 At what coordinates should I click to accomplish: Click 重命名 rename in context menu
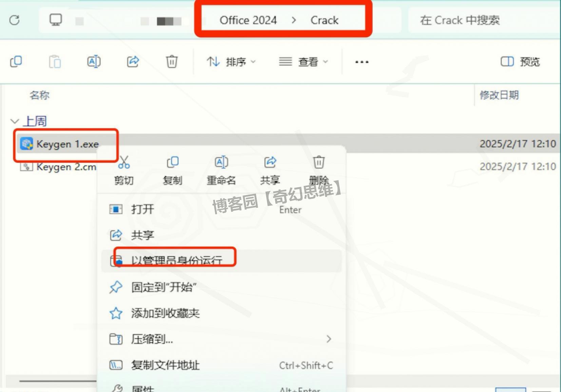221,170
